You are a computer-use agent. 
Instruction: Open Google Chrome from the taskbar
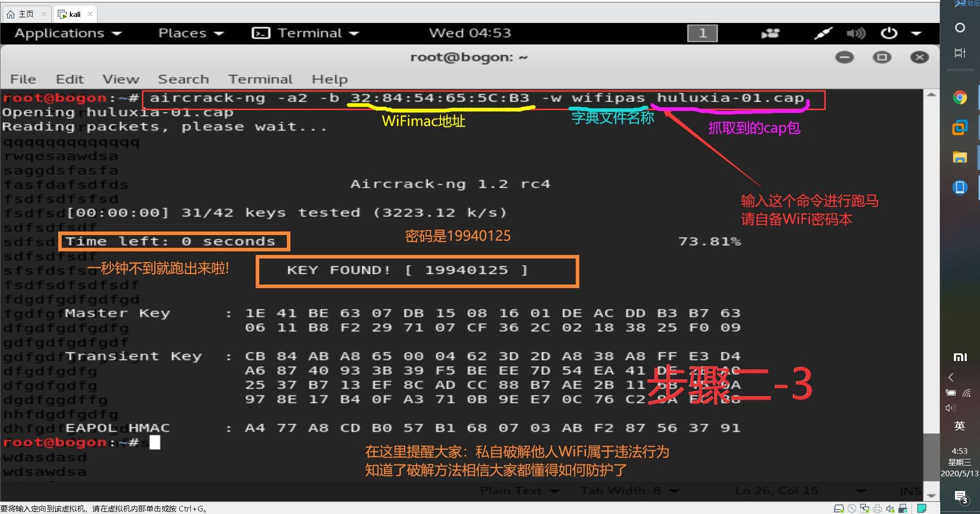pyautogui.click(x=960, y=97)
